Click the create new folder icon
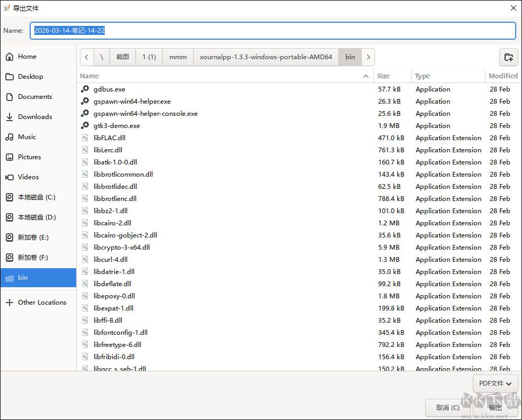522x420 pixels. (508, 57)
